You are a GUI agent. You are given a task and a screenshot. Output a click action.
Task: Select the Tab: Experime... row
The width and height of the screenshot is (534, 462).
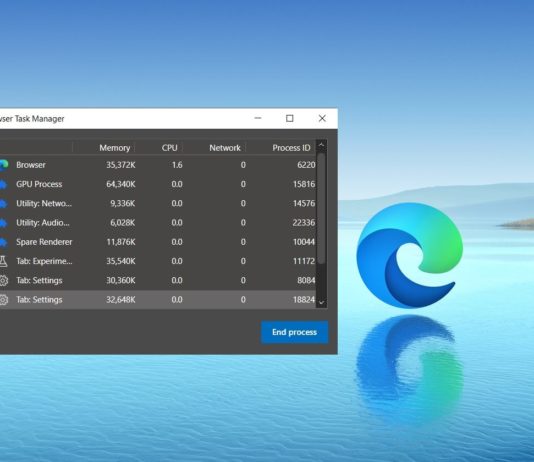click(x=158, y=261)
